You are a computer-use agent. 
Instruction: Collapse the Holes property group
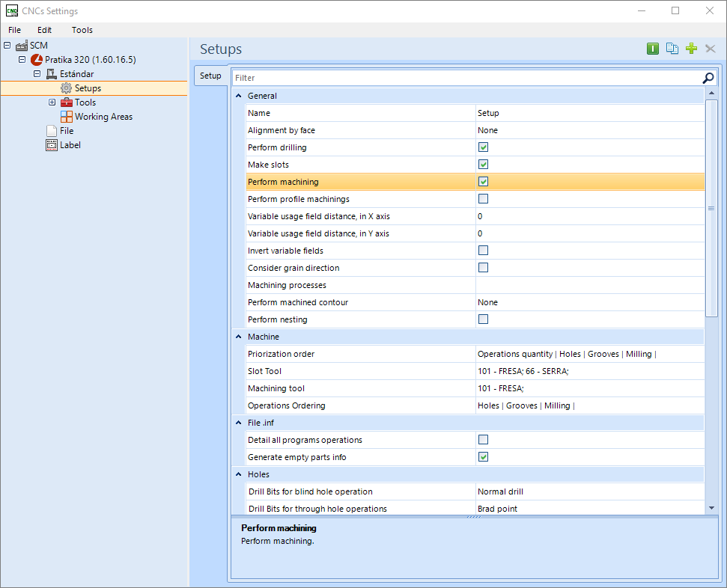(x=239, y=474)
